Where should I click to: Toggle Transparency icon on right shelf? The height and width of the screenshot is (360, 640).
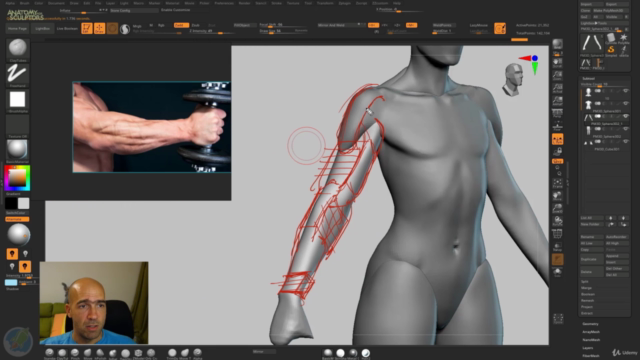[557, 247]
